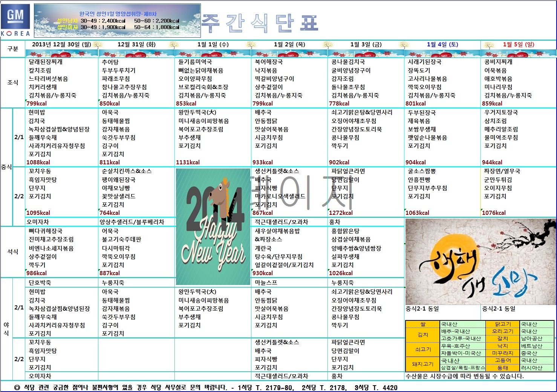Click the cafeteria office contact footer line
The width and height of the screenshot is (557, 392).
205,387
